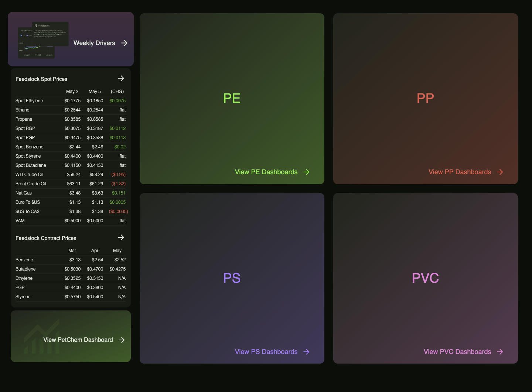Select the WTI Crude Oil row label
Screen dimensions: 532x392
(x=29, y=175)
